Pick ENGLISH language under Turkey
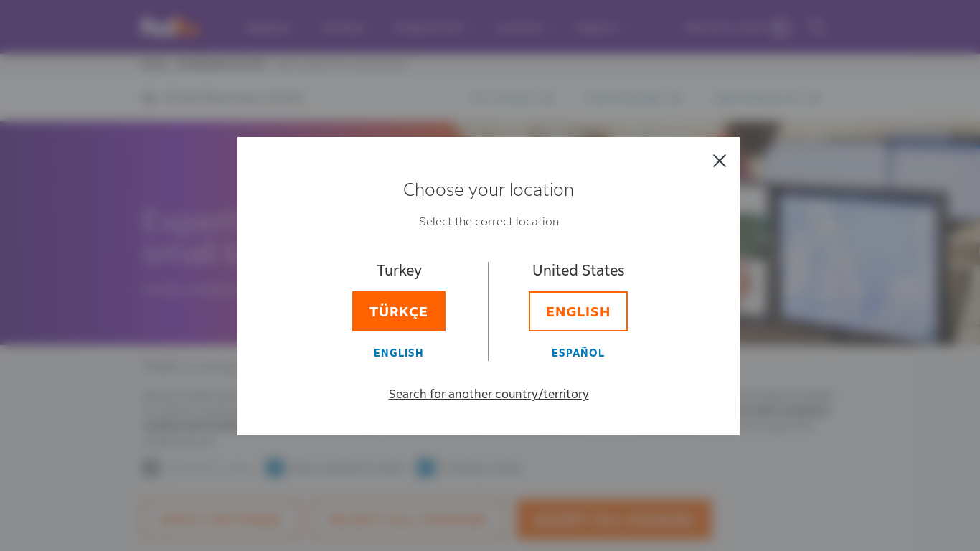980x551 pixels. click(399, 353)
